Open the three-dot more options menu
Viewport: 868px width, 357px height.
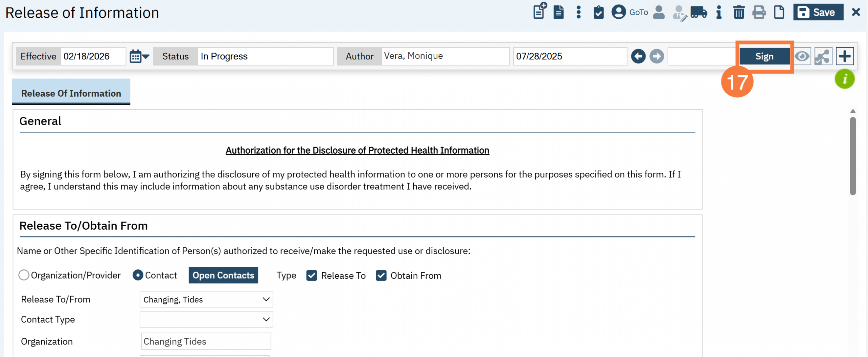coord(578,13)
